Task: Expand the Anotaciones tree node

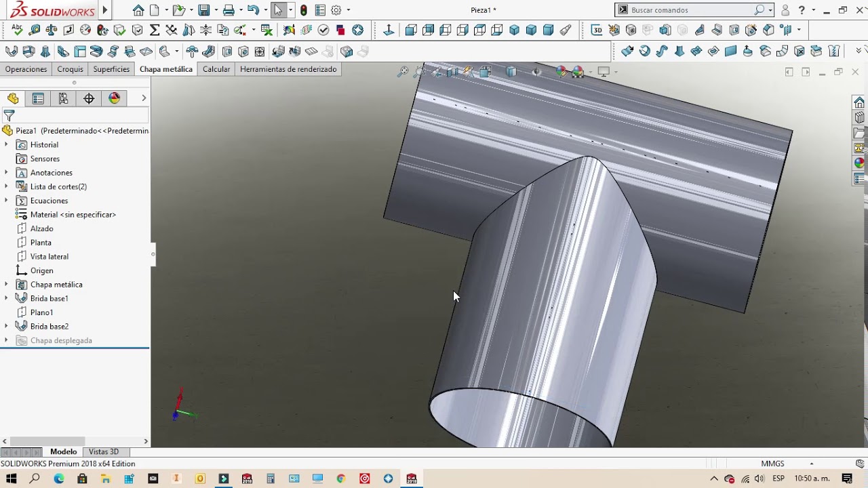Action: [x=6, y=173]
